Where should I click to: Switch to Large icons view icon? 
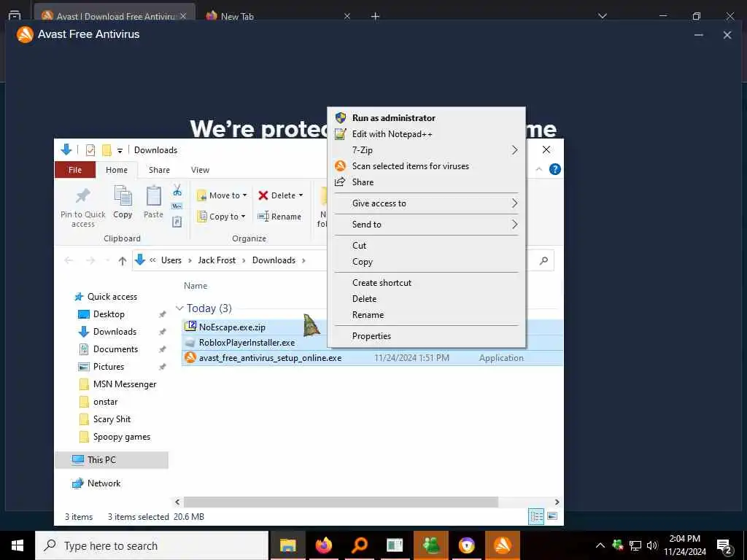[x=552, y=517]
